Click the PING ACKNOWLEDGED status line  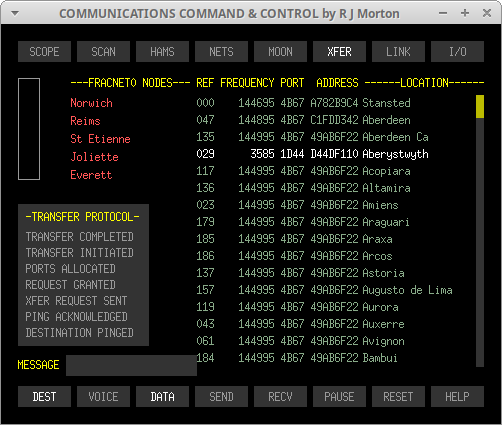[x=76, y=317]
